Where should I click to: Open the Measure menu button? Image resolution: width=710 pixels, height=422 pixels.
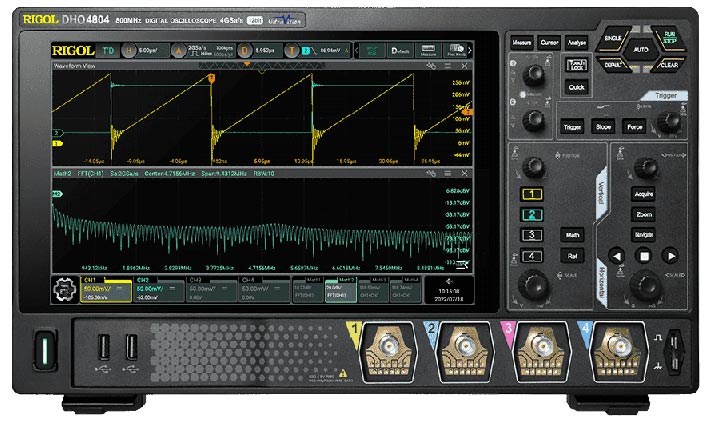(x=521, y=44)
